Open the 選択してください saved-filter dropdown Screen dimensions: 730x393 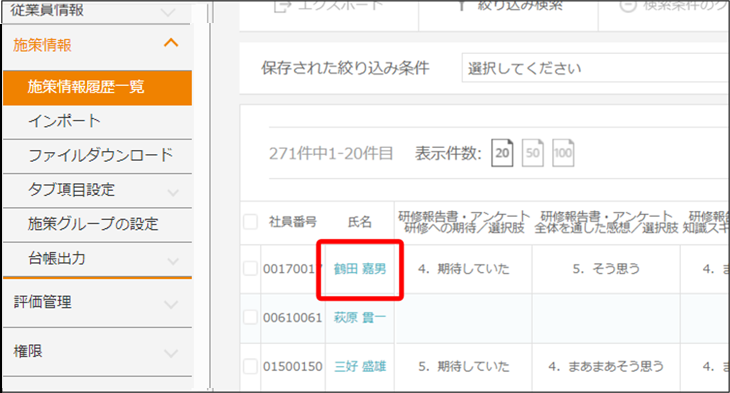click(x=595, y=68)
